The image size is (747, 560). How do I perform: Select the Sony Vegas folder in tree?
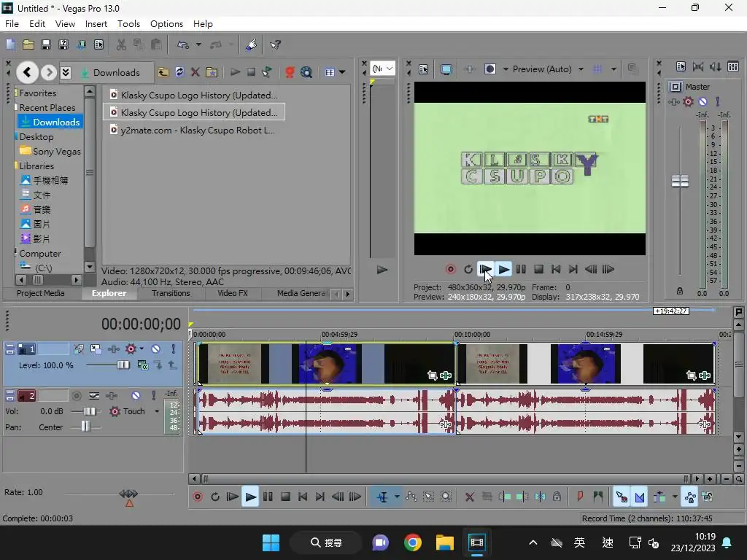click(50, 152)
